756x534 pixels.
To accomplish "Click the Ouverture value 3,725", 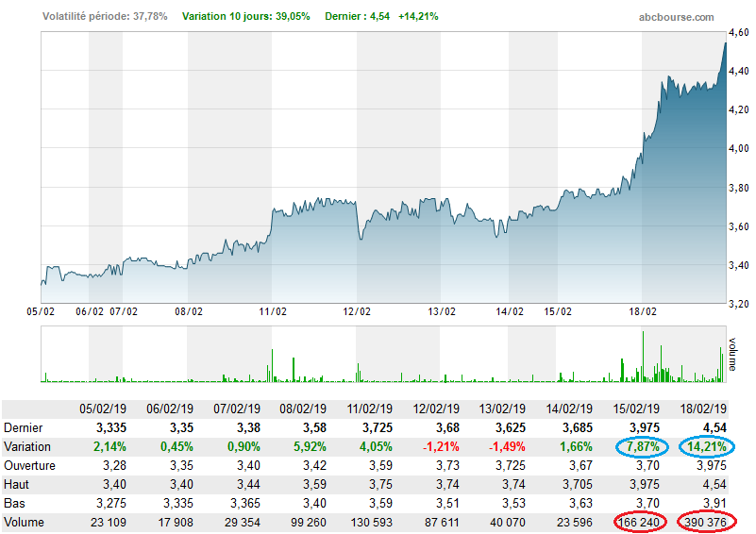I will coord(511,465).
